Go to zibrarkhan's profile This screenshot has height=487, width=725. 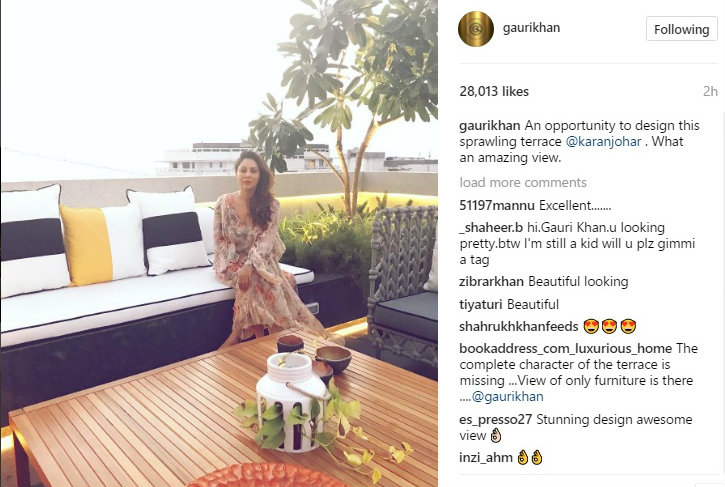[492, 282]
